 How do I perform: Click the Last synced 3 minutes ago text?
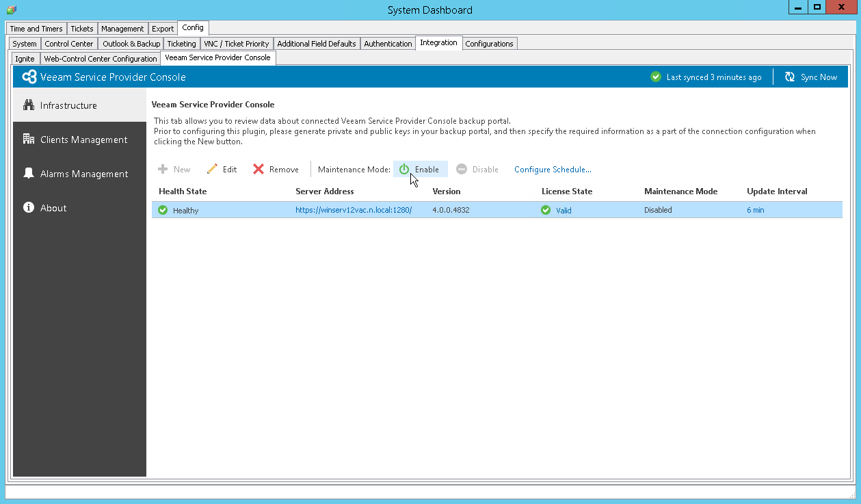tap(714, 77)
